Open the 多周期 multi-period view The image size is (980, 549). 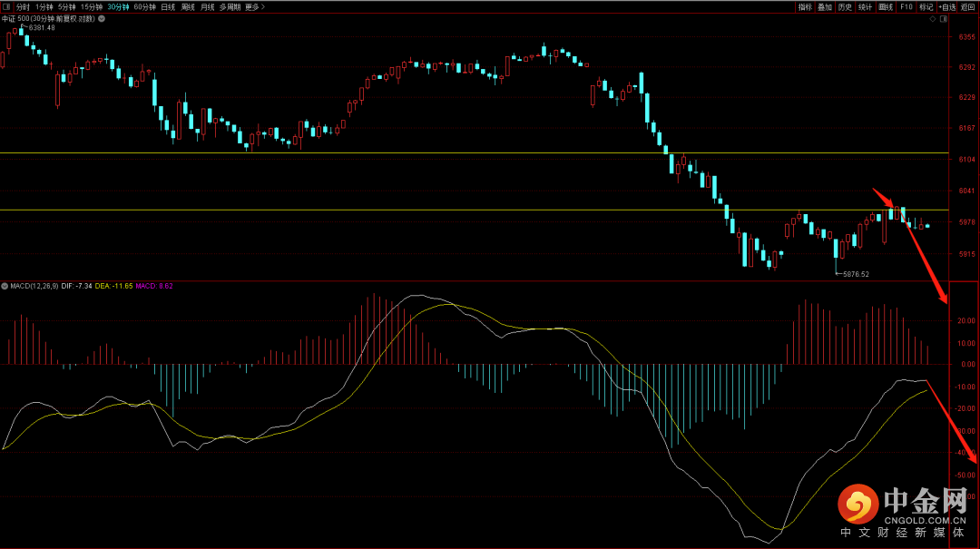click(x=230, y=6)
